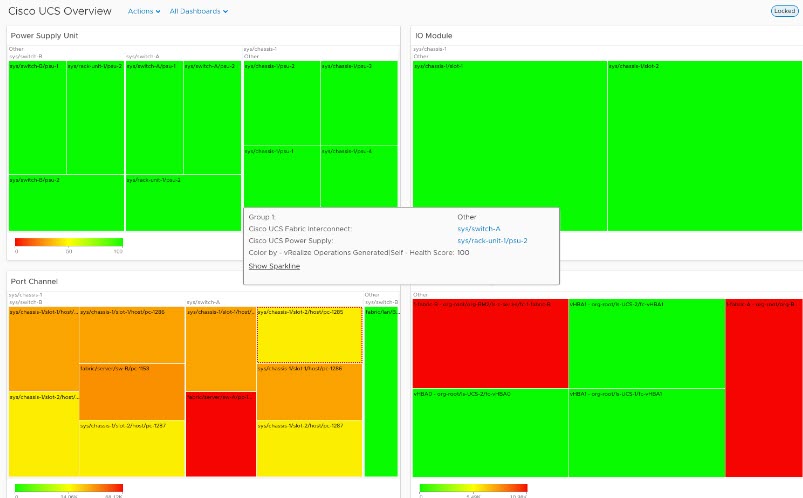Click the Cisco UCS Power Supply tooltip label
The height and width of the screenshot is (498, 803).
pos(290,240)
